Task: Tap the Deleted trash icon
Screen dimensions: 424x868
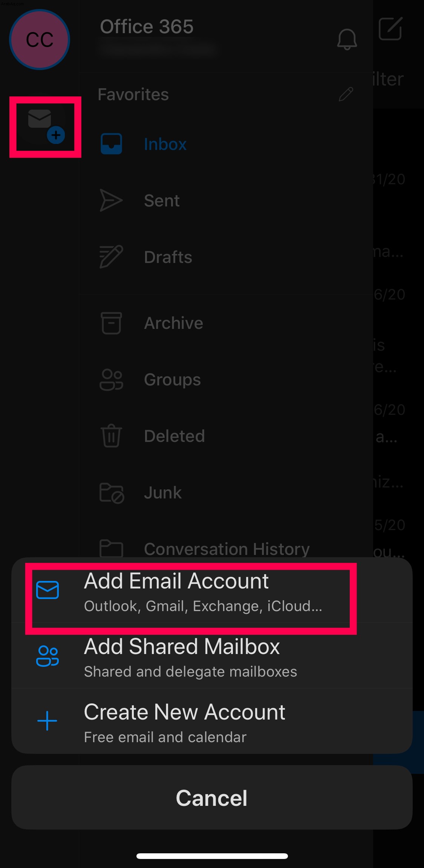Action: point(111,436)
